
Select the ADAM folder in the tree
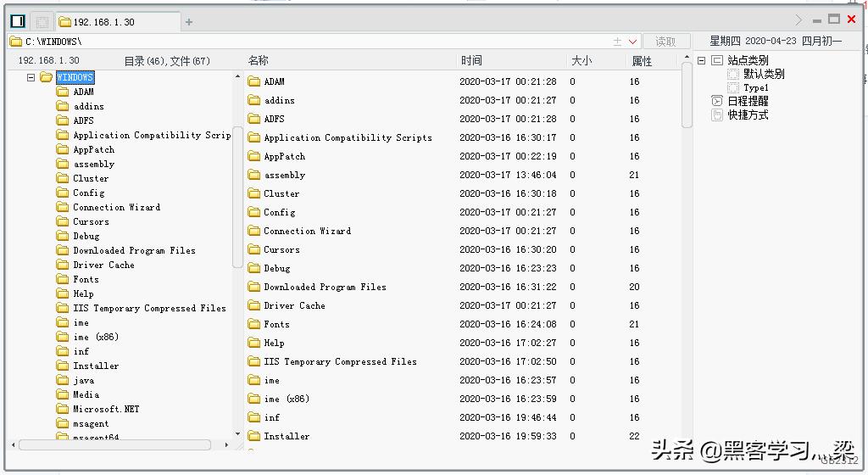pos(84,92)
